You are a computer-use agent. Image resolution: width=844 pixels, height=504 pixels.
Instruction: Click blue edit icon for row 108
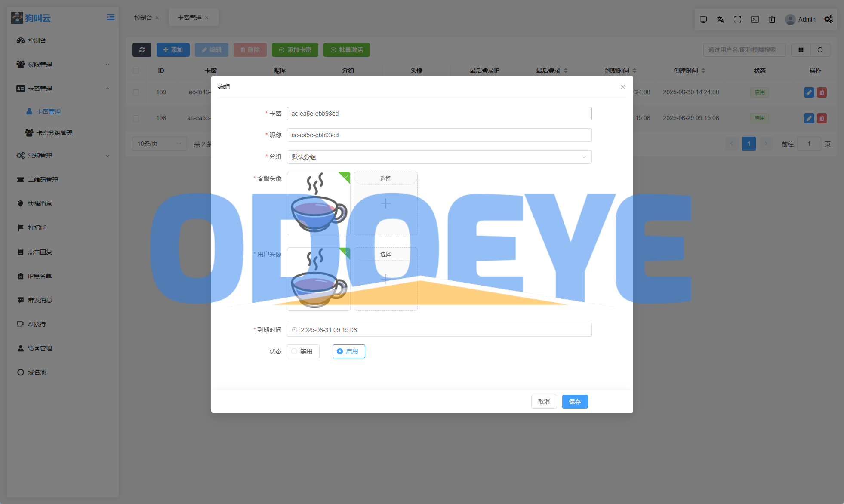click(x=809, y=118)
